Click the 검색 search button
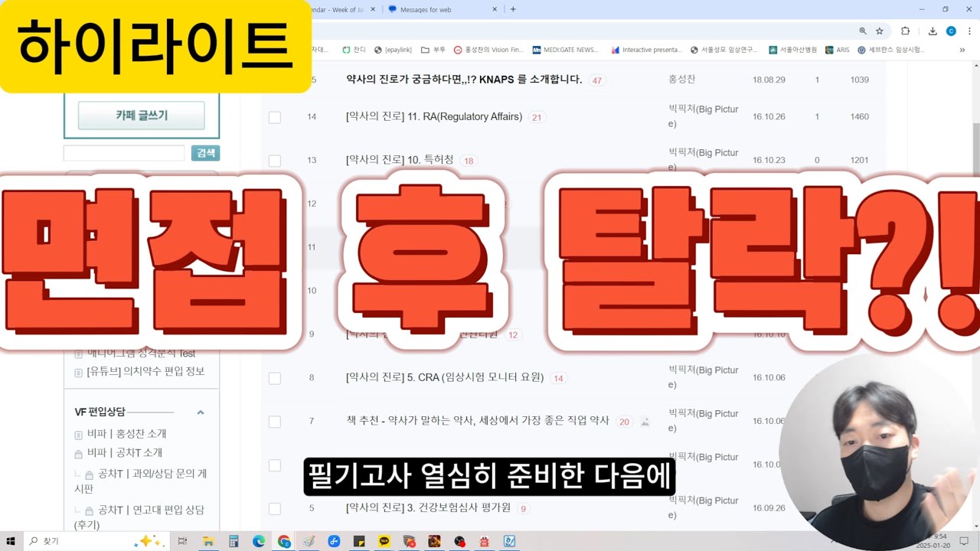 pyautogui.click(x=205, y=153)
